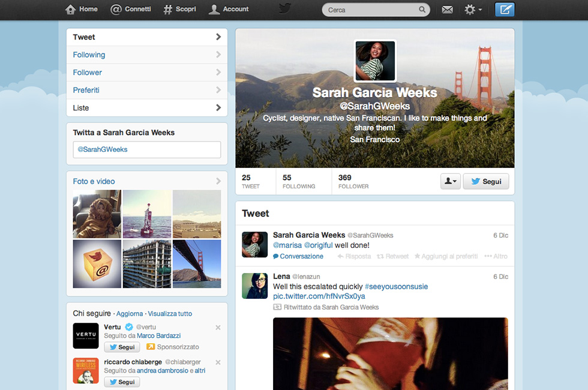Open the direct messages envelope icon
Viewport: 588px width, 390px height.
pos(447,10)
